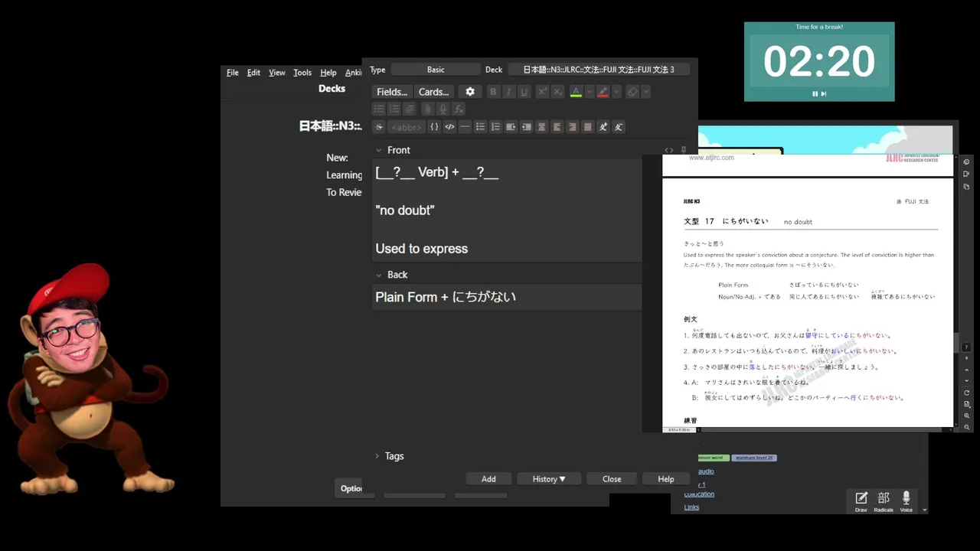The width and height of the screenshot is (980, 551).
Task: Click the curly braces cloze icon
Action: 434,127
